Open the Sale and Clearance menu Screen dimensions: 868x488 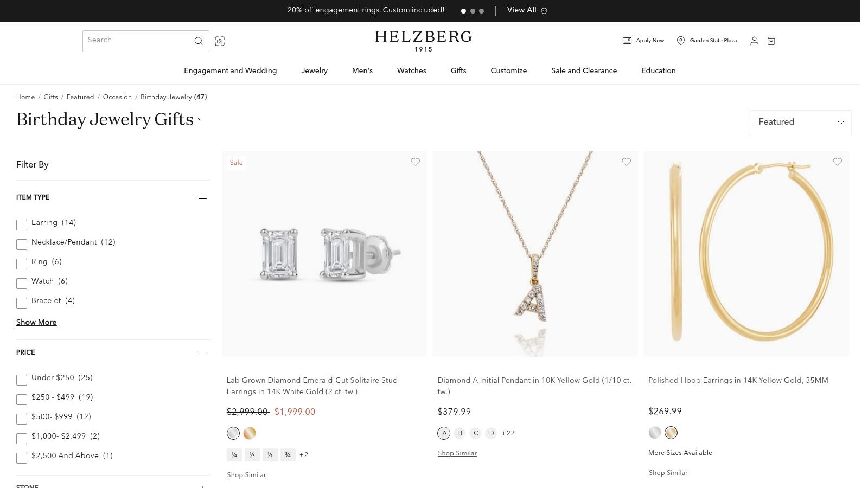coord(584,71)
